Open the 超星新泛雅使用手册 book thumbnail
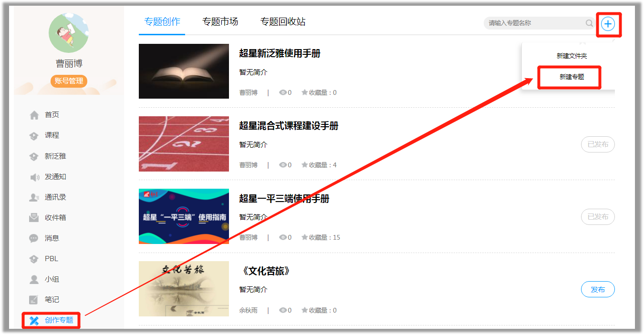Screen dimensions: 644x335 [184, 71]
